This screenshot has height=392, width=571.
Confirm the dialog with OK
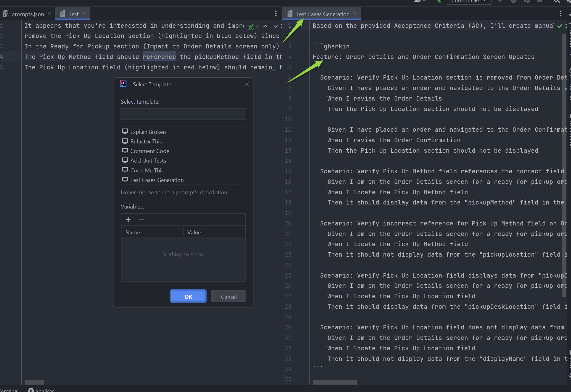click(188, 296)
